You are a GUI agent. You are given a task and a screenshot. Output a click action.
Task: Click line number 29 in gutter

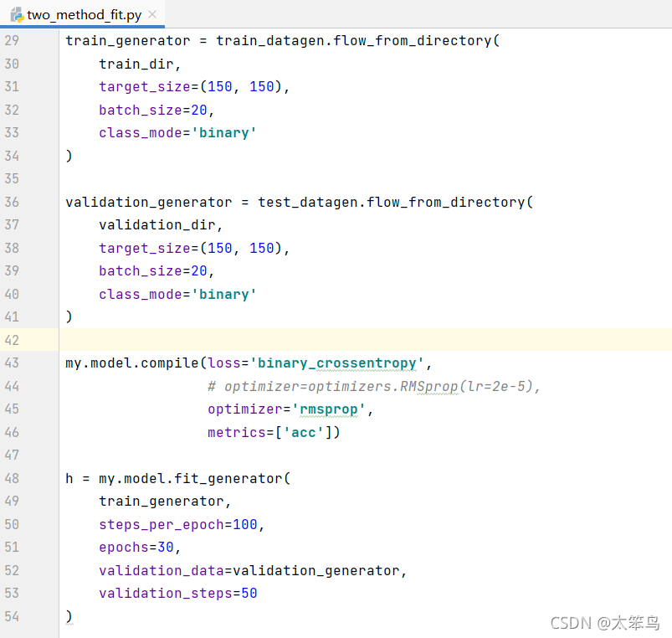(12, 40)
